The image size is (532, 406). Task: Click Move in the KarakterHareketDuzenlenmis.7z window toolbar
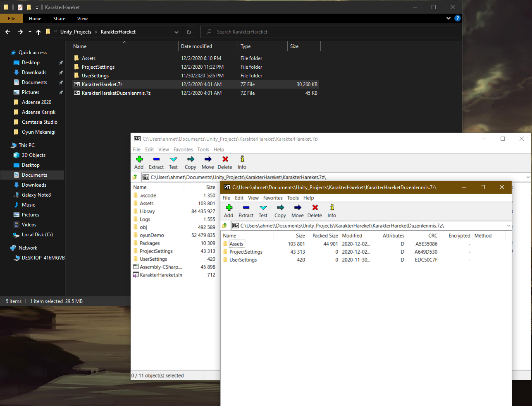point(298,211)
